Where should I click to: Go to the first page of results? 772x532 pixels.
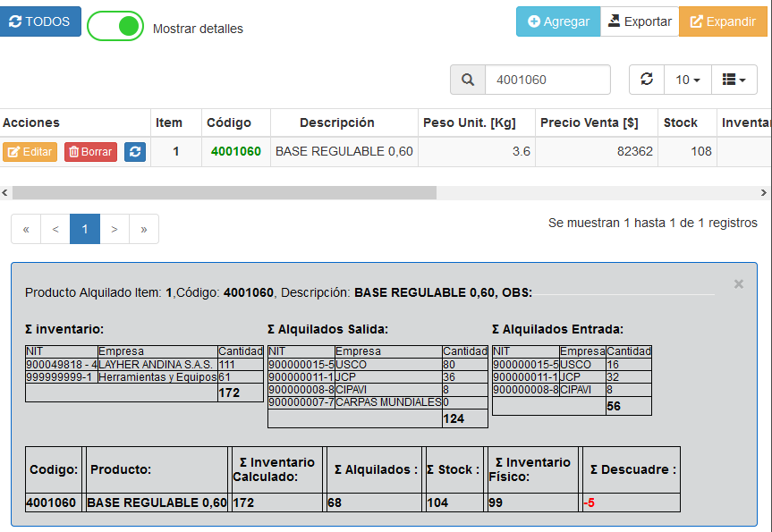tap(26, 230)
